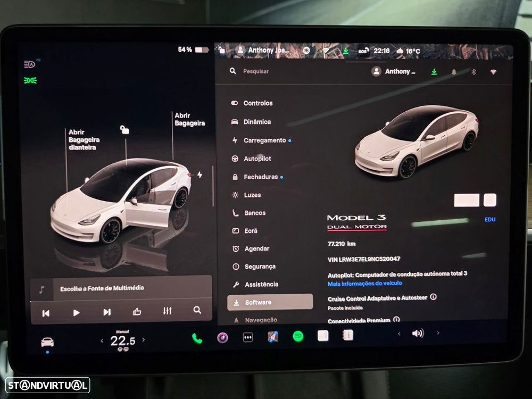
Task: Open Bluetooth settings icon
Action: (x=473, y=72)
